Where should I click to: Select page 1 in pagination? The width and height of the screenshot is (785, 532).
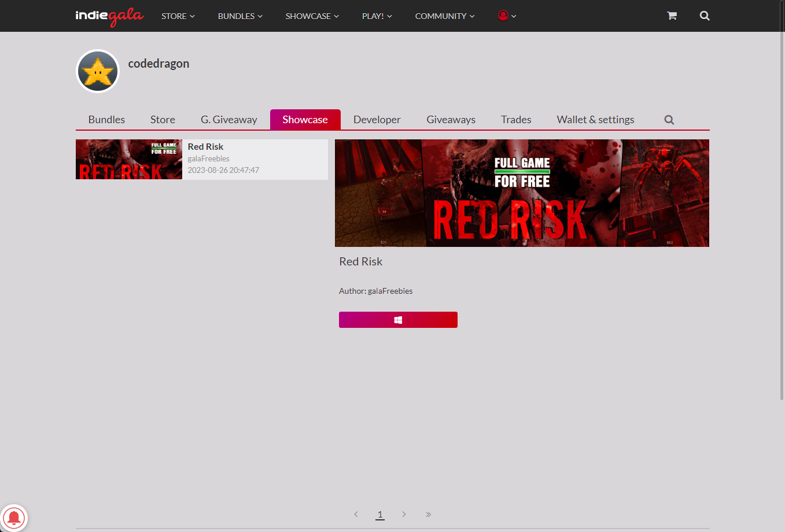pyautogui.click(x=380, y=514)
